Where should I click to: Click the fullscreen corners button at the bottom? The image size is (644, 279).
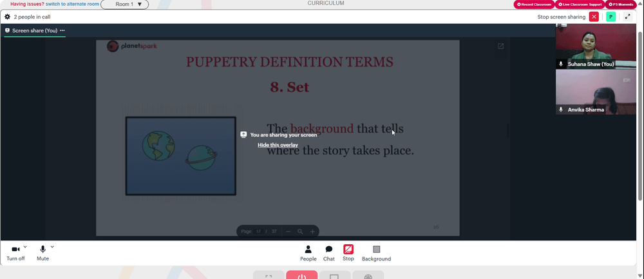pyautogui.click(x=269, y=275)
